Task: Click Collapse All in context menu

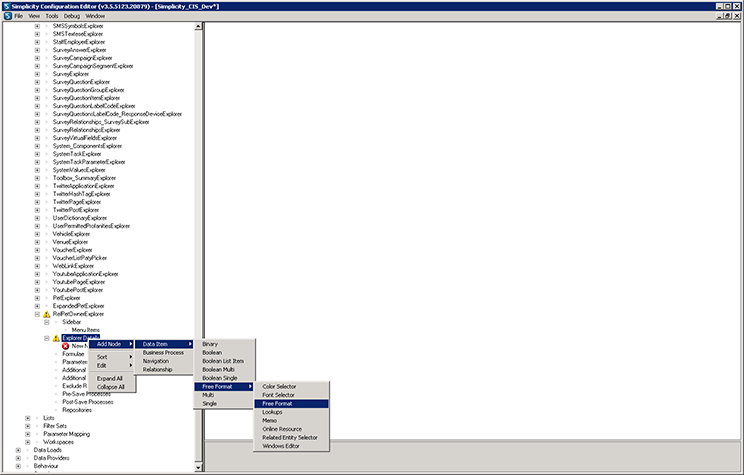Action: [x=112, y=387]
